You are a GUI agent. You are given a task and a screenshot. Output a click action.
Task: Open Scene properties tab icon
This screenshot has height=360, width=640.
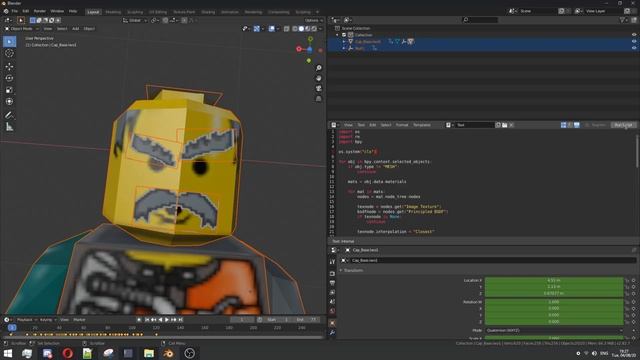[x=332, y=301]
